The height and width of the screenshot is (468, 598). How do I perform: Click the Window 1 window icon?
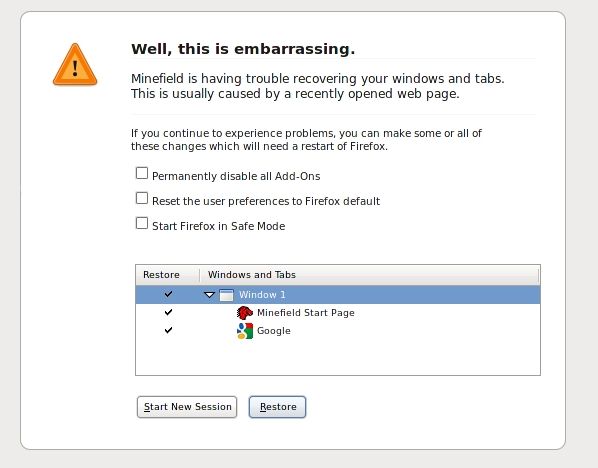tap(227, 295)
